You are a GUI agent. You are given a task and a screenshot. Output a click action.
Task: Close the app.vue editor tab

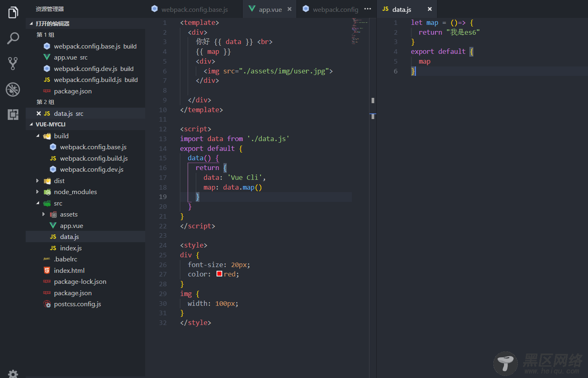click(x=290, y=9)
